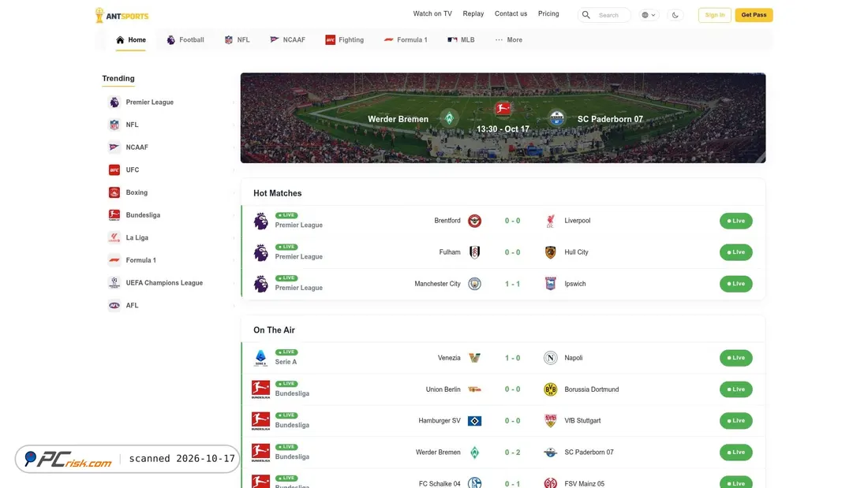
Task: Click the Fulham club crest
Action: click(x=474, y=252)
